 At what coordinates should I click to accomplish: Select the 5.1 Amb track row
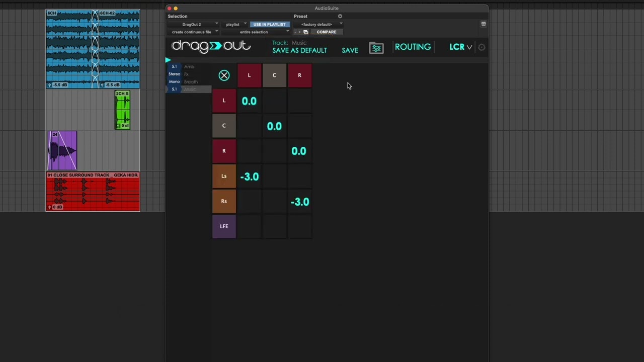click(x=189, y=66)
